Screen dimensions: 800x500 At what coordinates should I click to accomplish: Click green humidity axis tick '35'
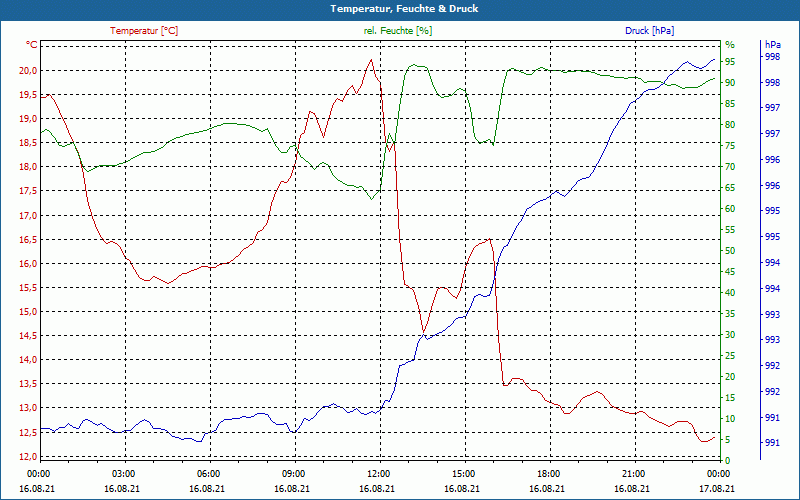(x=730, y=314)
